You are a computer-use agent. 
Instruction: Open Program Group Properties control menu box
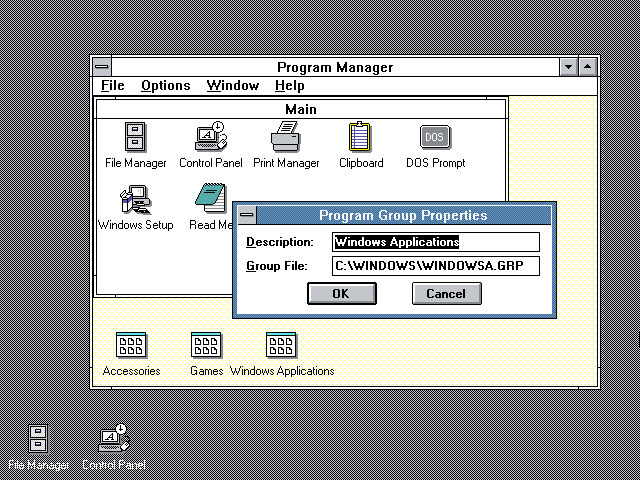pos(247,215)
